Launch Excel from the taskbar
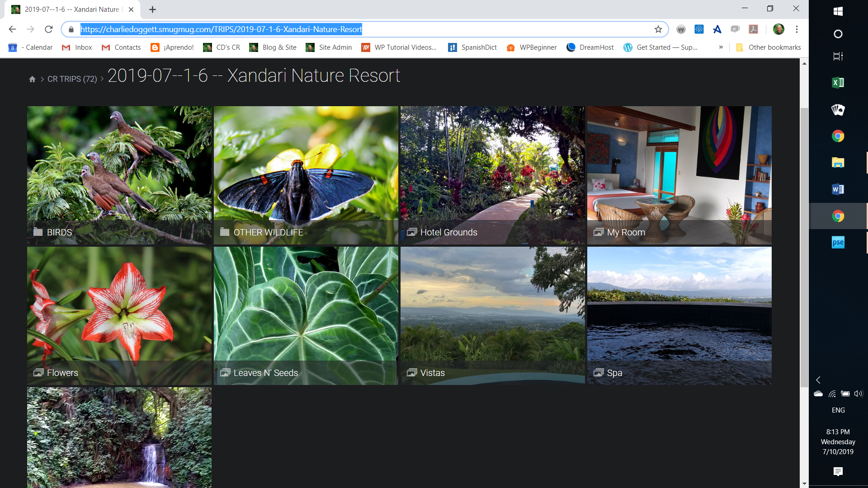Image resolution: width=868 pixels, height=488 pixels. pyautogui.click(x=838, y=83)
